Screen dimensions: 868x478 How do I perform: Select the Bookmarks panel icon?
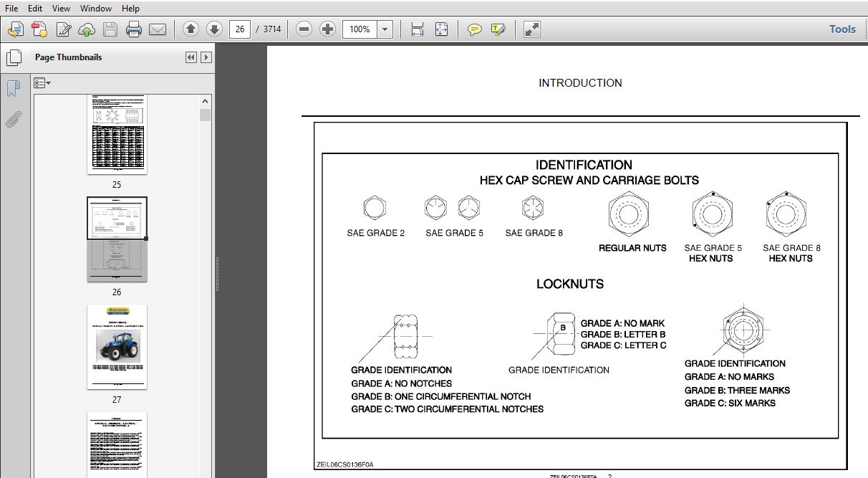pyautogui.click(x=13, y=89)
